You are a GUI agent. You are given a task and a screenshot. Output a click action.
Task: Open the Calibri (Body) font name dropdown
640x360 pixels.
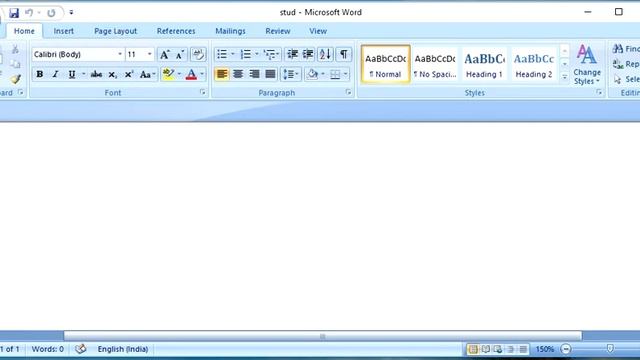tap(120, 54)
